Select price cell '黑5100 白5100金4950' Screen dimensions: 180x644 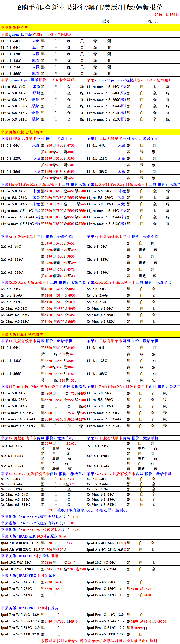click(63, 295)
